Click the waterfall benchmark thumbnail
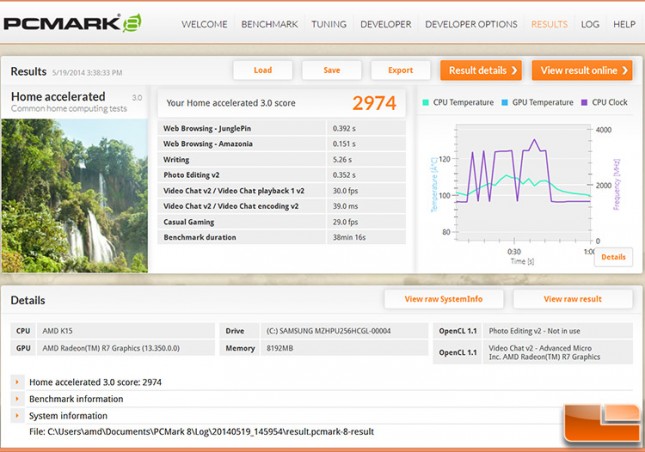Viewport: 645px width, 452px height. [x=74, y=196]
